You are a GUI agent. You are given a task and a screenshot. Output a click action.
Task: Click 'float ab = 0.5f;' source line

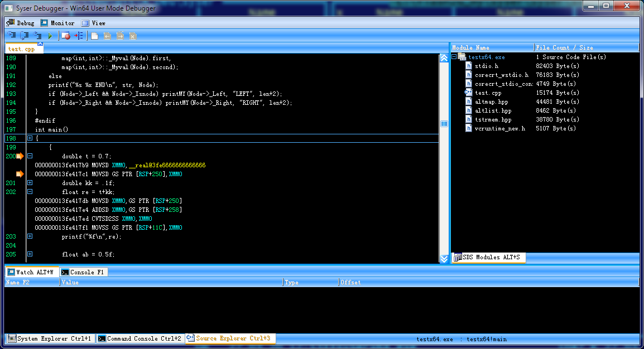click(x=88, y=254)
